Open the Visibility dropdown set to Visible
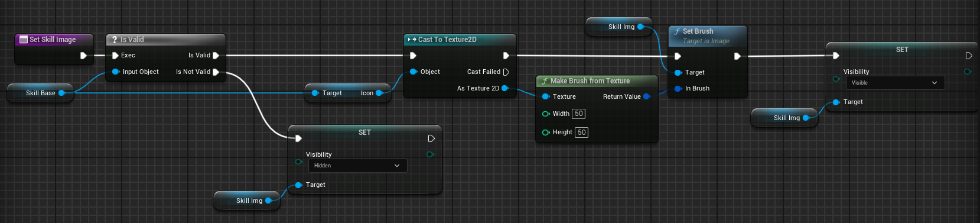This screenshot has height=223, width=980. [x=895, y=83]
